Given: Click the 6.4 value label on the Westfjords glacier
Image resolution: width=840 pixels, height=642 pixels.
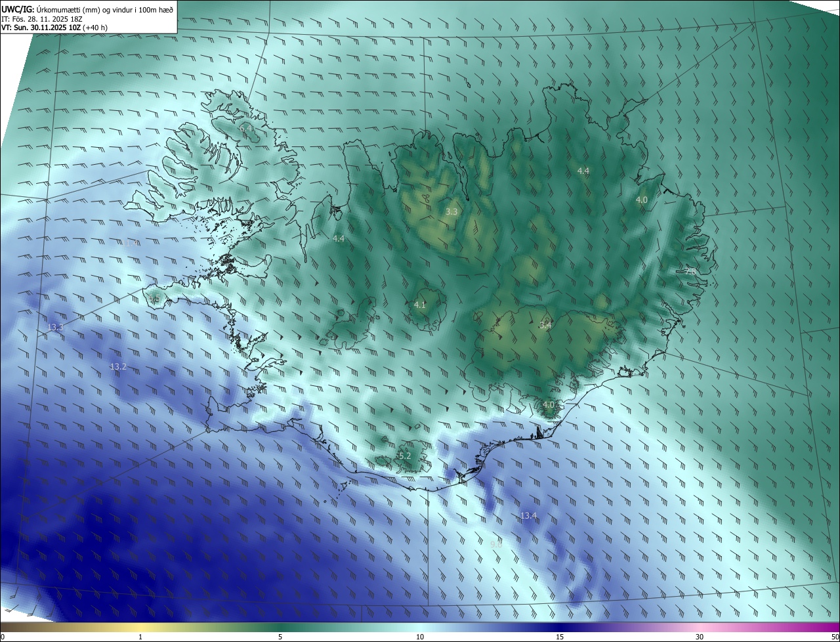Looking at the screenshot, I should point(246,128).
